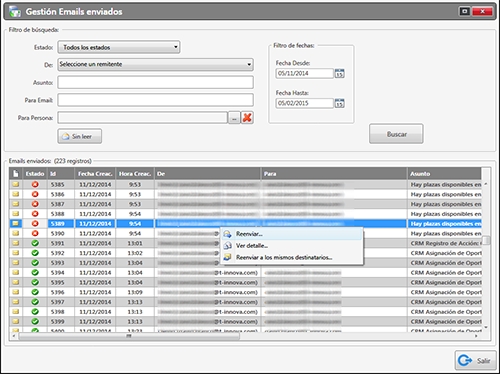
Task: Click the Buscar button
Action: point(396,134)
